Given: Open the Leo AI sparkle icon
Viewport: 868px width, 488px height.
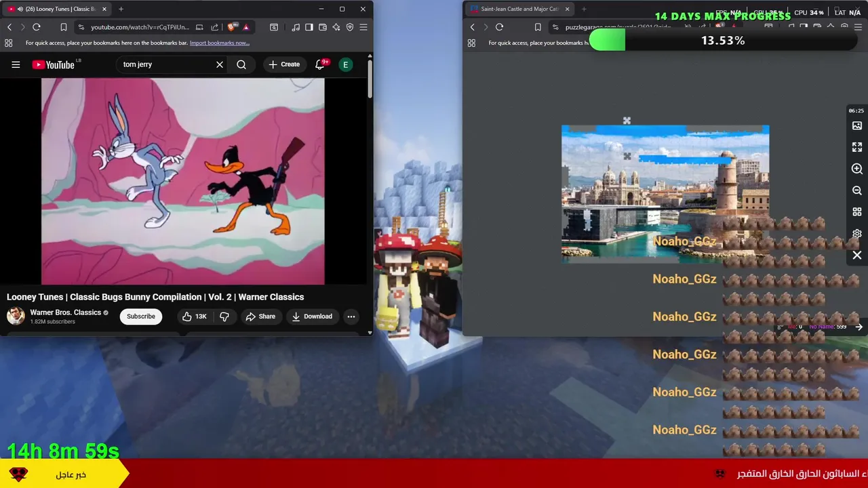Looking at the screenshot, I should click(336, 27).
